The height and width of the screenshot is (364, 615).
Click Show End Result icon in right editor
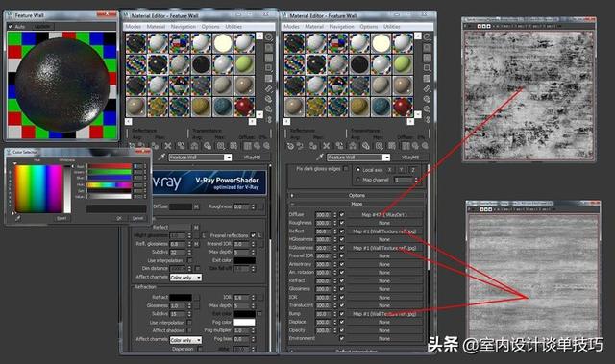(x=406, y=146)
